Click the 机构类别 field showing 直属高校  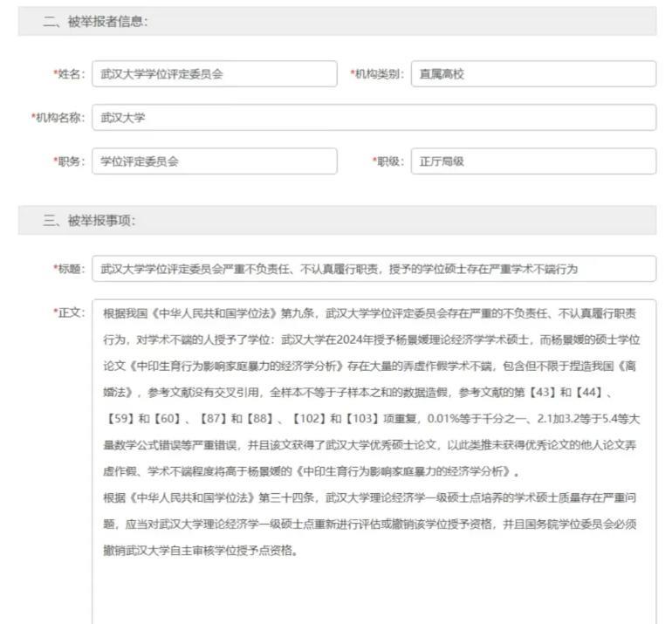tap(533, 73)
